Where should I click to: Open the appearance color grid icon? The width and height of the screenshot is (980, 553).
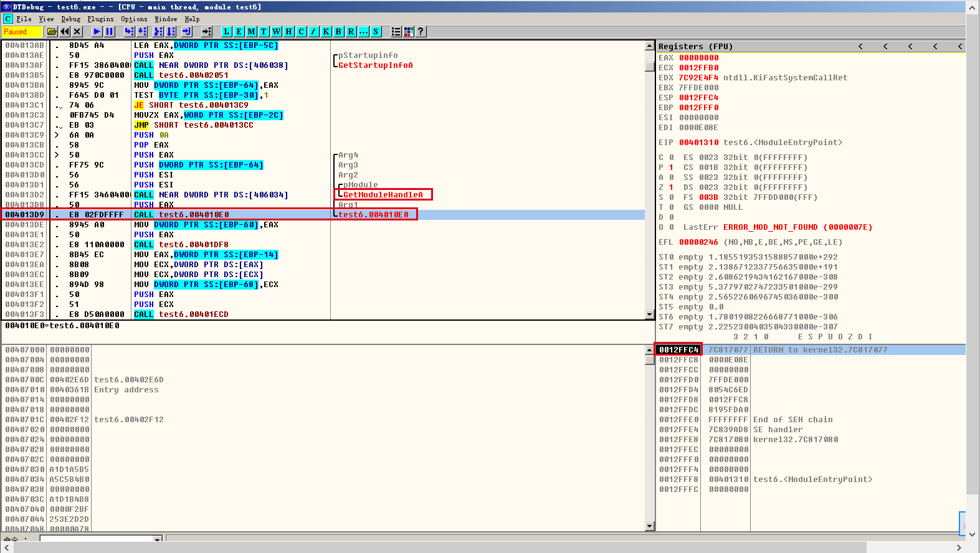tap(409, 32)
